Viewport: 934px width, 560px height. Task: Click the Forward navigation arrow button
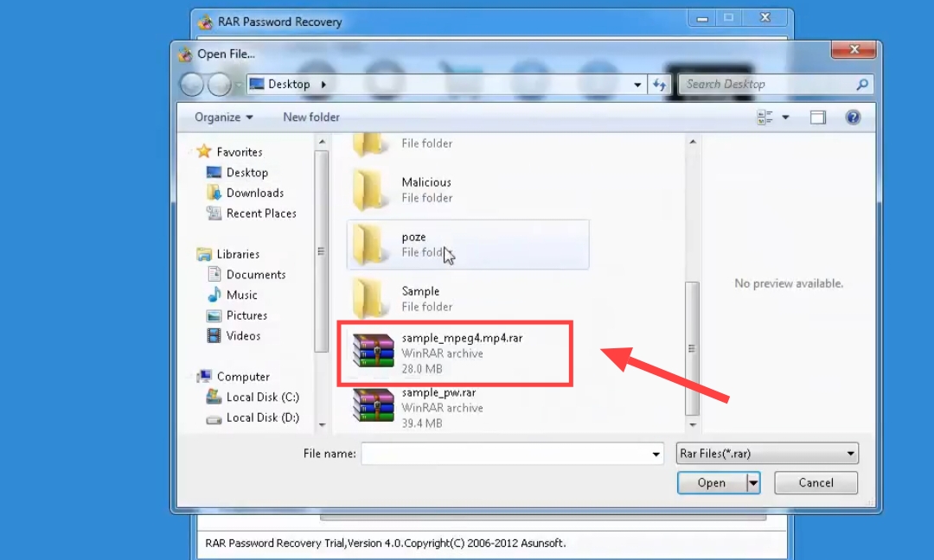pos(219,85)
